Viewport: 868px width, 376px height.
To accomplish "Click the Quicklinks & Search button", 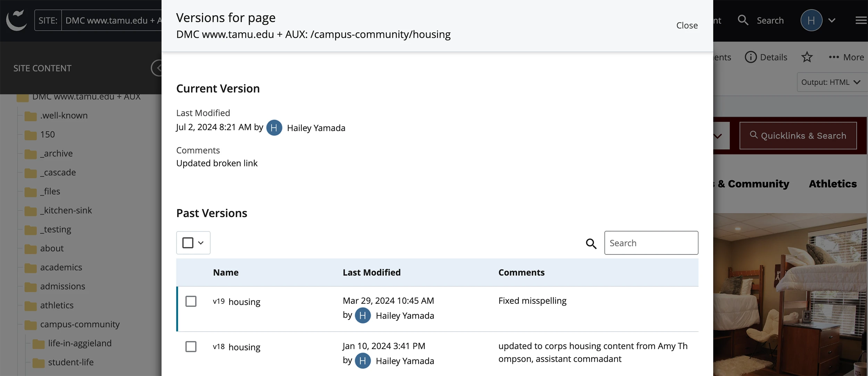I will coord(798,136).
